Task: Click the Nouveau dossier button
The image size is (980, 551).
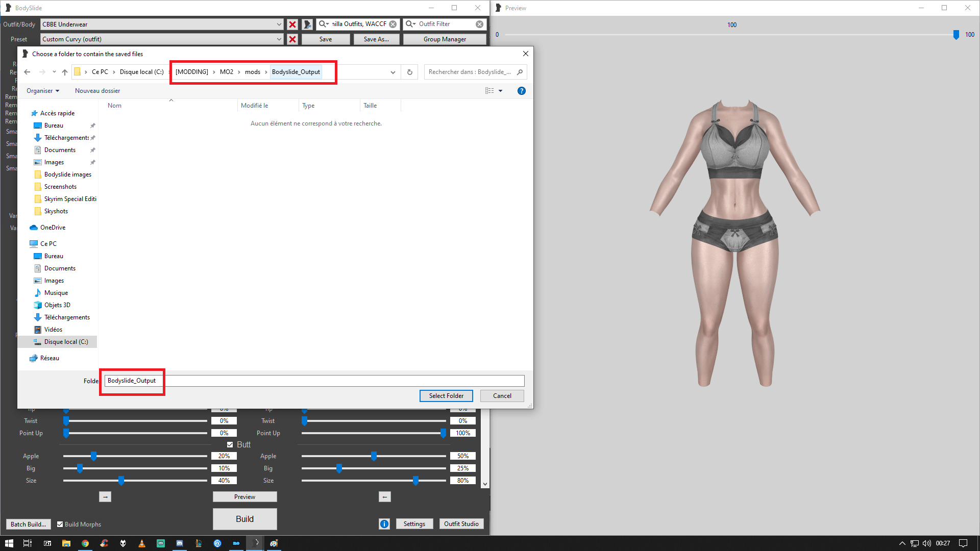Action: click(x=97, y=91)
